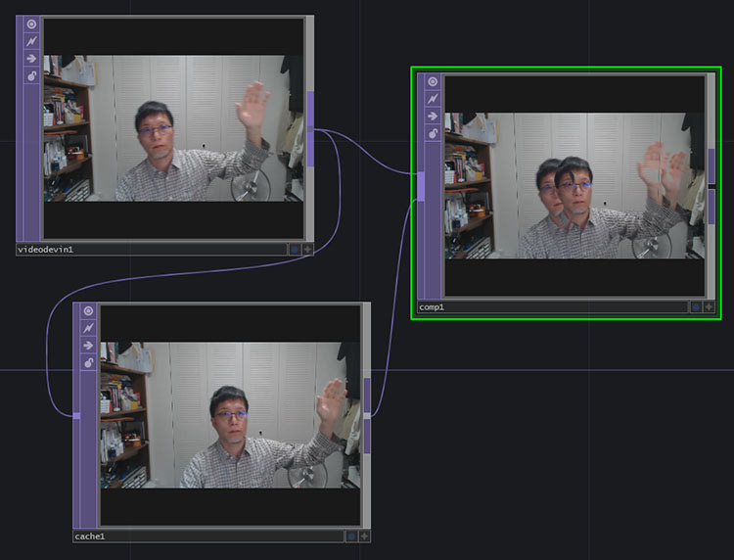Select cache1 viewer thumbnail

point(230,415)
